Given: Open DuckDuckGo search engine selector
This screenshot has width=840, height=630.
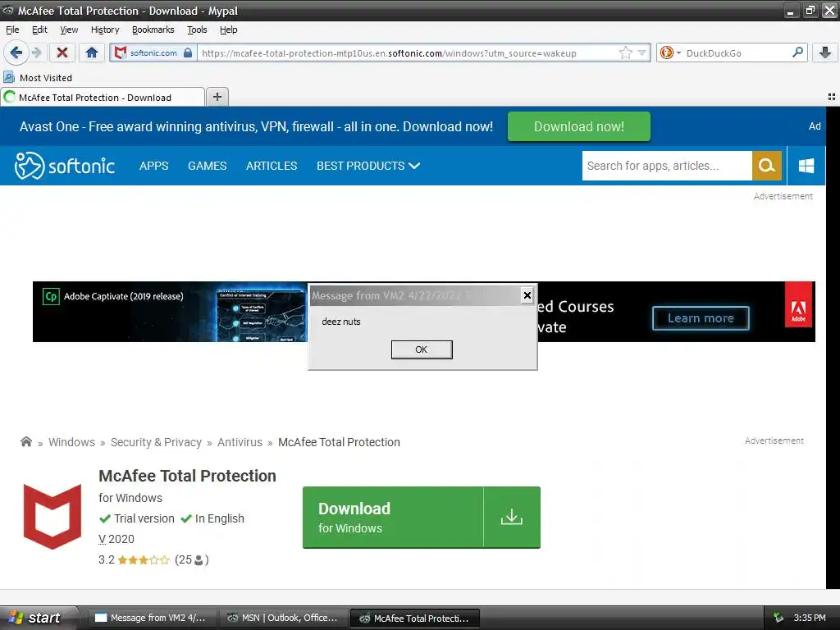Looking at the screenshot, I should coord(670,52).
